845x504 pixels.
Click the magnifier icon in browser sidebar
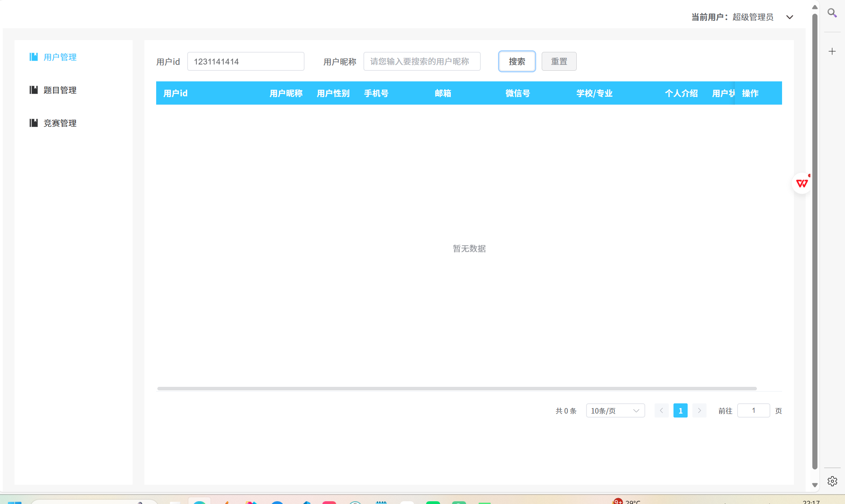point(832,13)
